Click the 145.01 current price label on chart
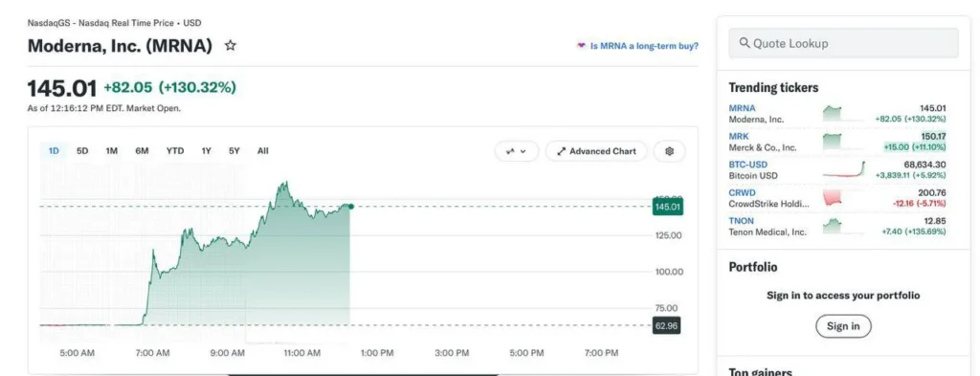Screen dimensions: 980x376 pos(667,207)
